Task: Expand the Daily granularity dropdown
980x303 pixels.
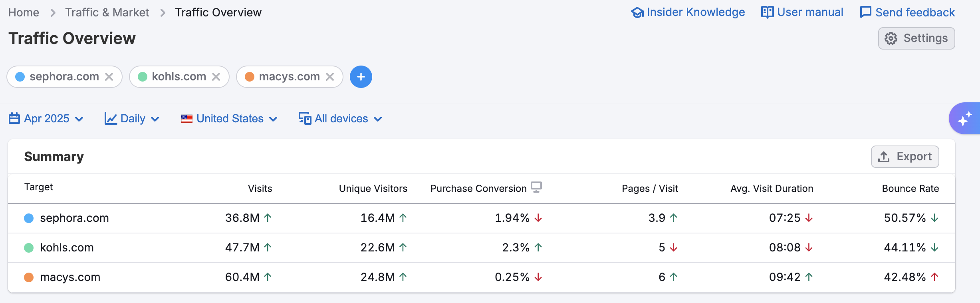Action: coord(132,119)
